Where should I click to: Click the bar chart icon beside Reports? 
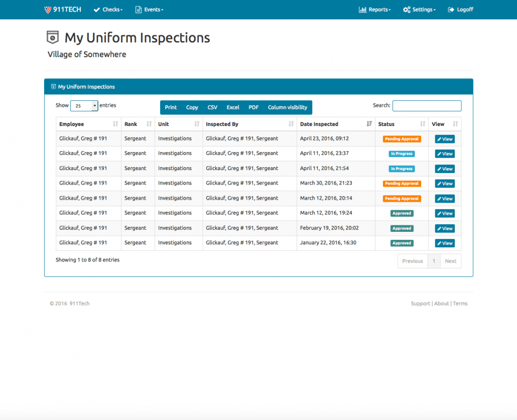click(362, 9)
